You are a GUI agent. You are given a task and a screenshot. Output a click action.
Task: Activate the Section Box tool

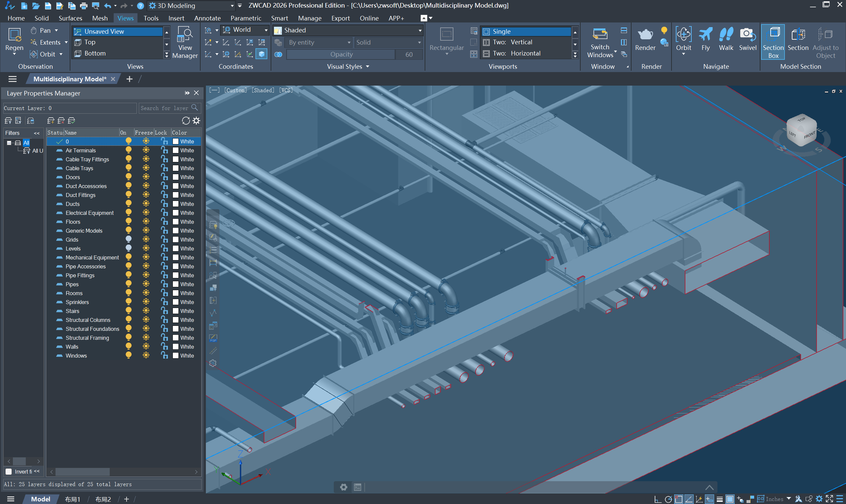tap(773, 42)
